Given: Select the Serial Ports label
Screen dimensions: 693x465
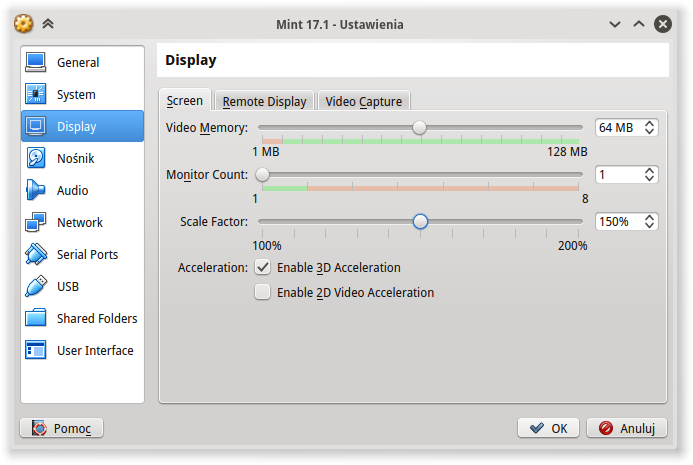Looking at the screenshot, I should pos(88,255).
